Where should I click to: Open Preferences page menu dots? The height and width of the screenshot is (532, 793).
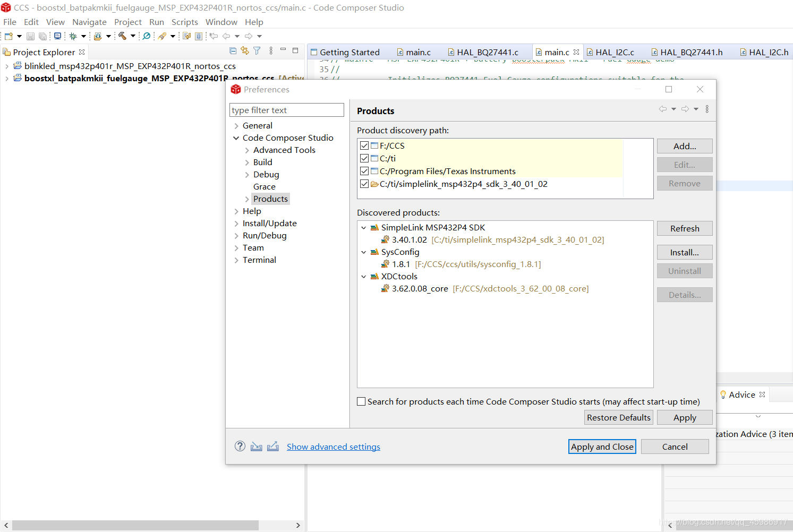click(x=707, y=109)
